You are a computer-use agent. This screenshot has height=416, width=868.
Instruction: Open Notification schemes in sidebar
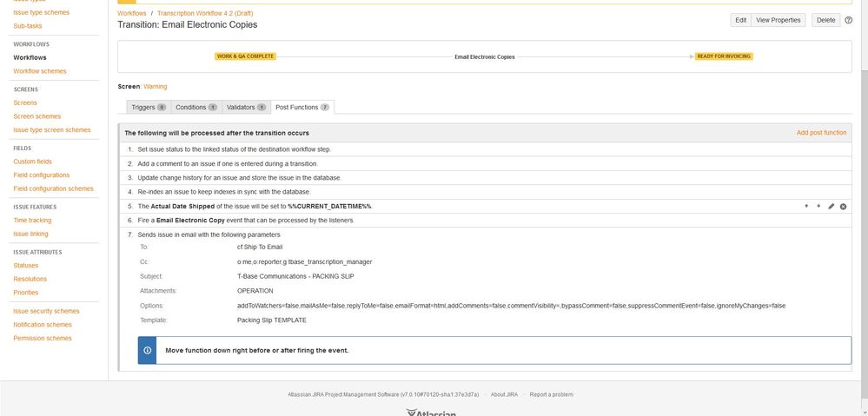43,325
